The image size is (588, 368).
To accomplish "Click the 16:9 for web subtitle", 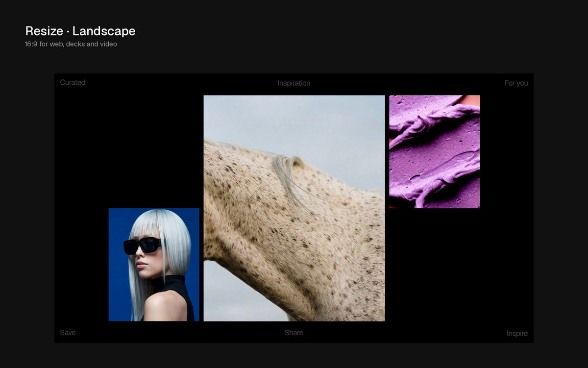I will [71, 44].
